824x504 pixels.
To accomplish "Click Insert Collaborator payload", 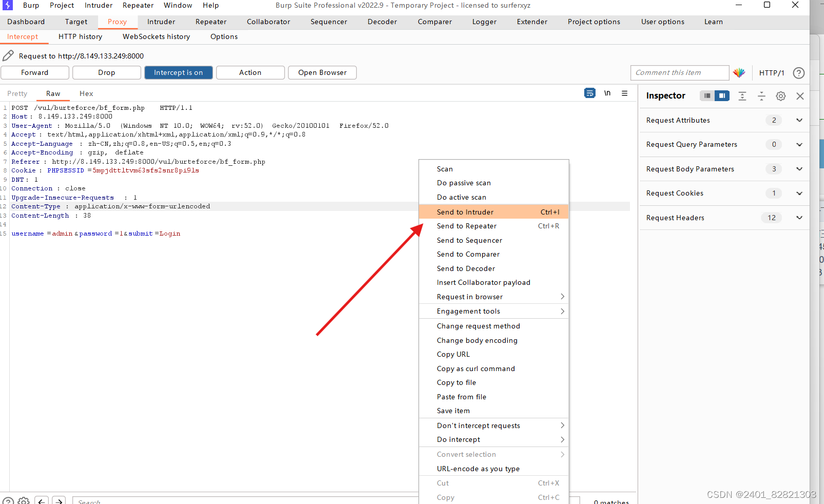I will 494,282.
